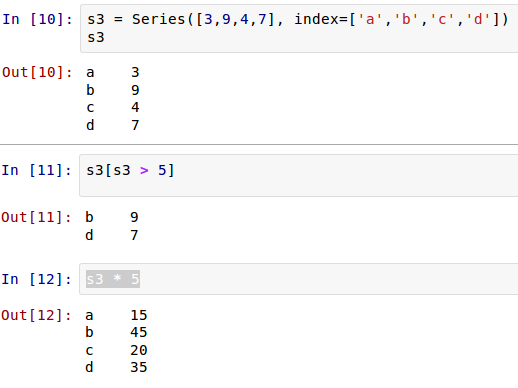
Task: Click the In [10] prompt label
Action: (37, 19)
